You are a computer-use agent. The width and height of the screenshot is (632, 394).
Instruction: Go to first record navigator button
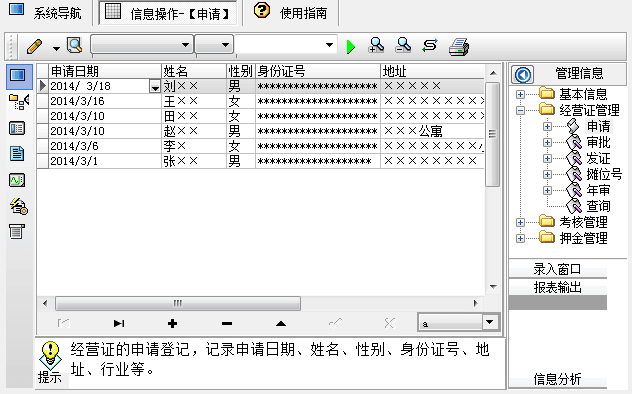[63, 323]
